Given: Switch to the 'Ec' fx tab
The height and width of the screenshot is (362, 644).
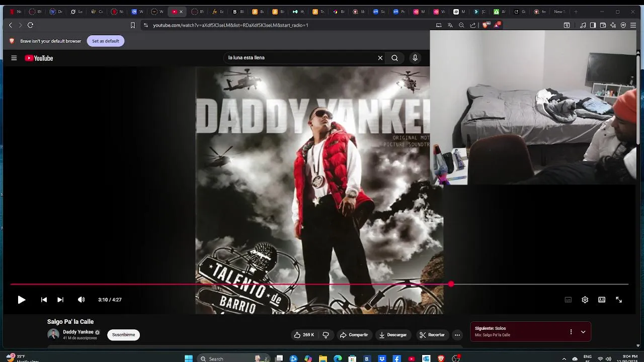Looking at the screenshot, I should click(x=218, y=12).
